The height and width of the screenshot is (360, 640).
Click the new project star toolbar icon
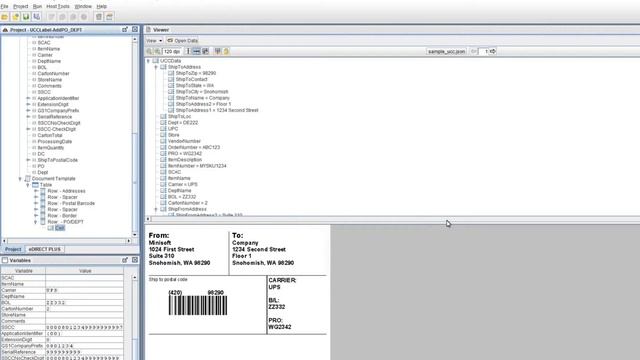tap(16, 17)
